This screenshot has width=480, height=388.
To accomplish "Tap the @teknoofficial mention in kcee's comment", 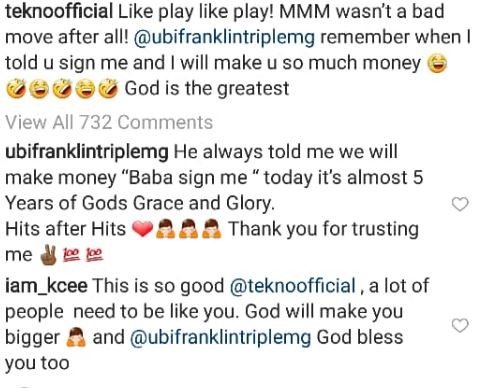I will click(x=293, y=286).
